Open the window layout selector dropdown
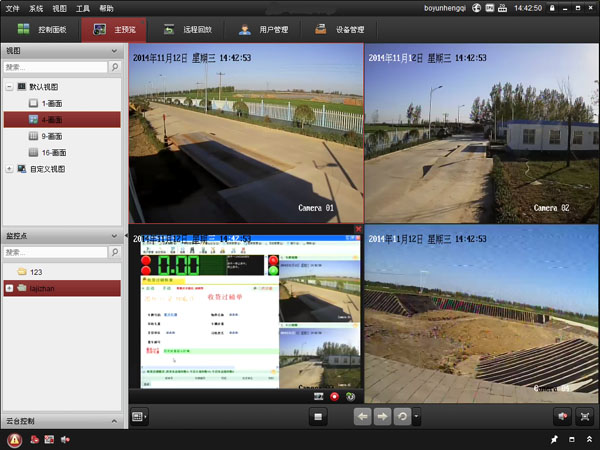Screen dimensions: 600x450 click(x=140, y=416)
